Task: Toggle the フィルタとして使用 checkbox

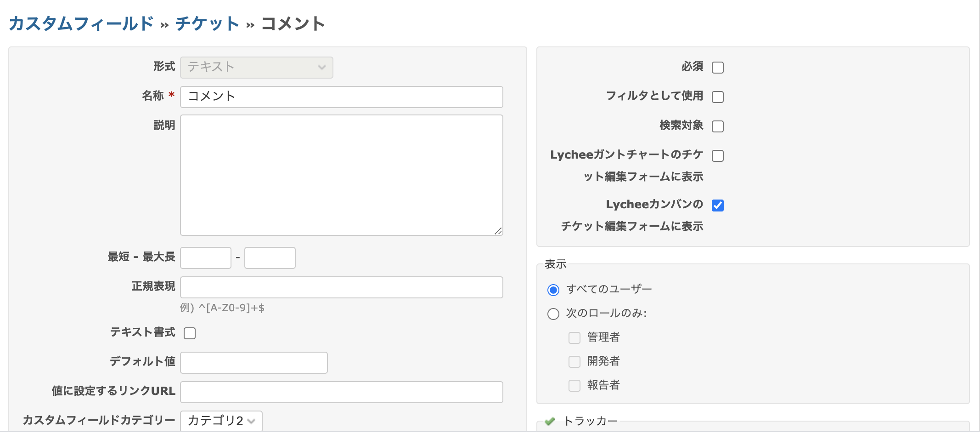Action: click(x=717, y=97)
